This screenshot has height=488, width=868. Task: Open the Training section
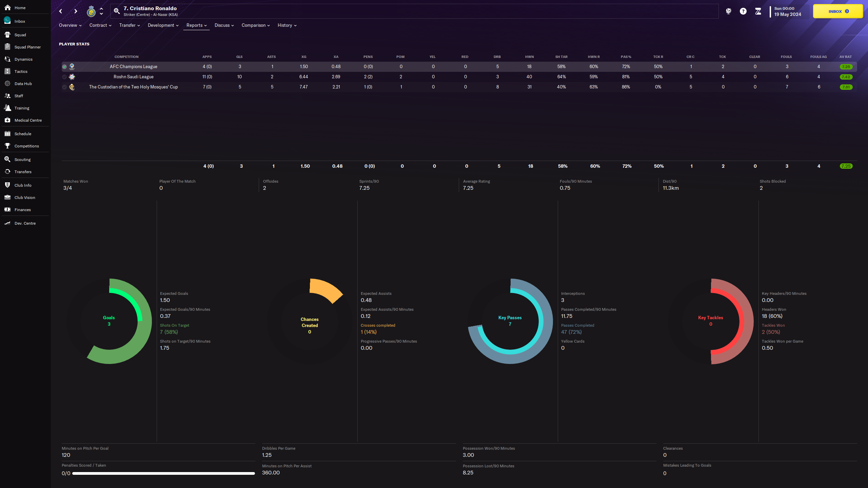[x=24, y=108]
